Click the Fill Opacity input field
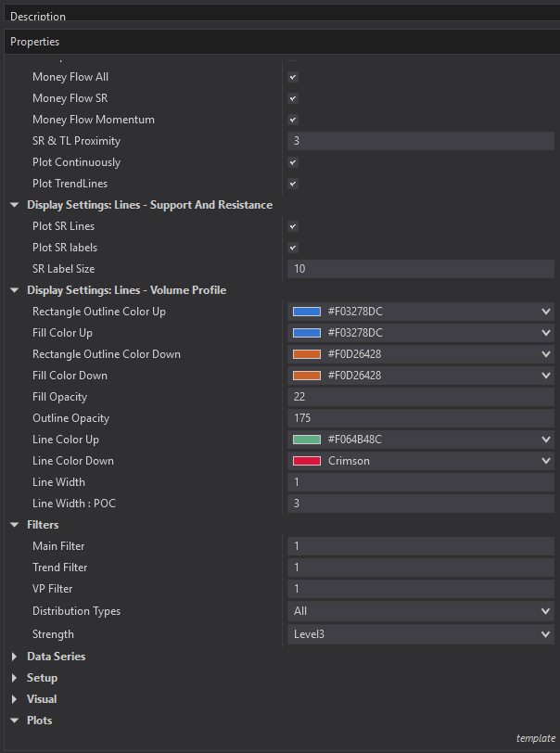560x753 pixels. (421, 397)
